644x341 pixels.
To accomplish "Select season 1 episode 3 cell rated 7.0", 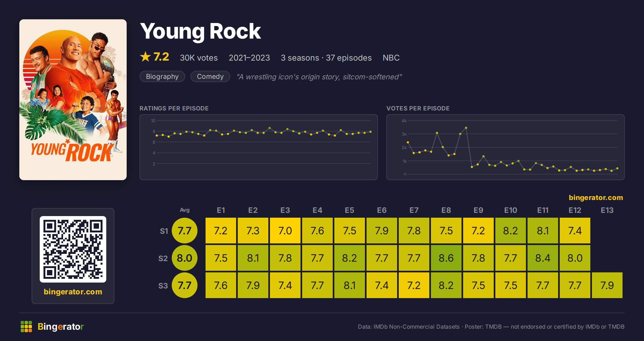I will click(x=285, y=231).
